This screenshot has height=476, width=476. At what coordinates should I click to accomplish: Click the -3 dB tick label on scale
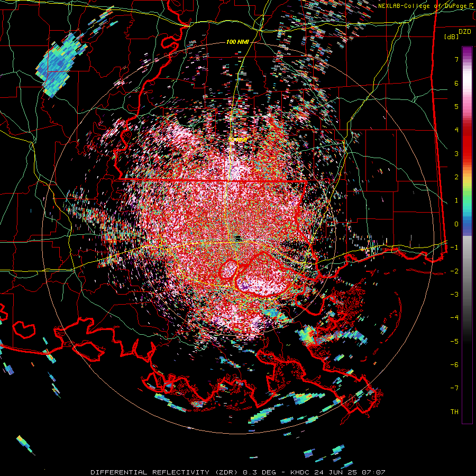click(454, 295)
